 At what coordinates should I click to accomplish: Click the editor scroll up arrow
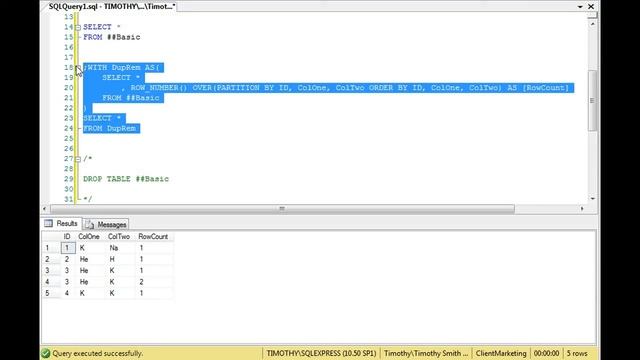coord(592,24)
